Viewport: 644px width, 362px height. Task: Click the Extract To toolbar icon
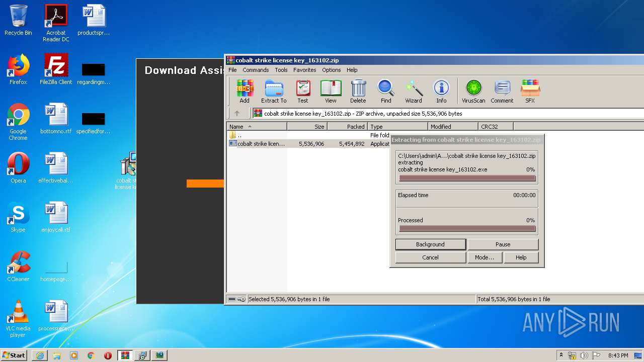point(274,91)
